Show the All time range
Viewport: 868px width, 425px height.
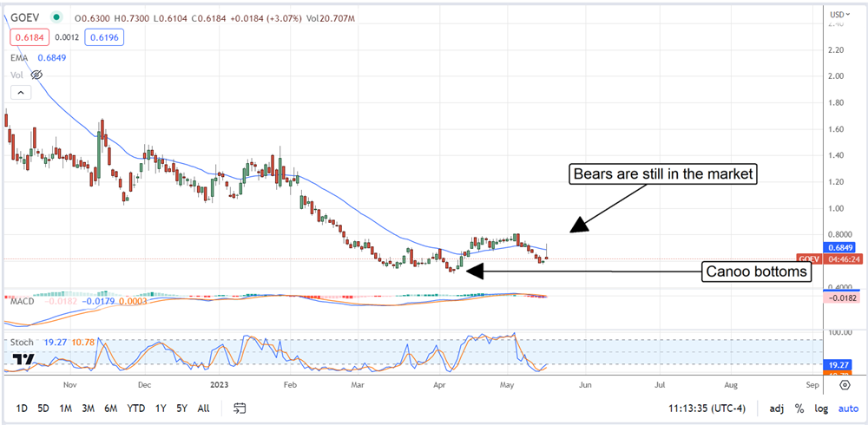[x=203, y=408]
